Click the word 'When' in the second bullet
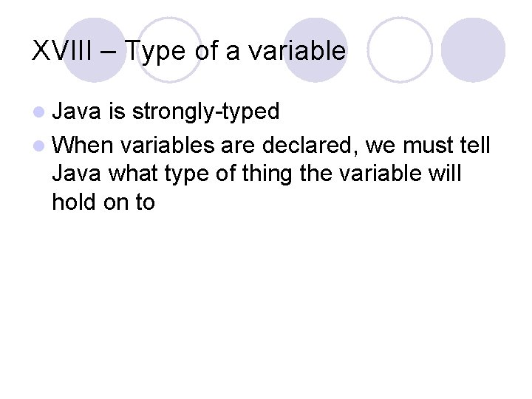 point(83,143)
